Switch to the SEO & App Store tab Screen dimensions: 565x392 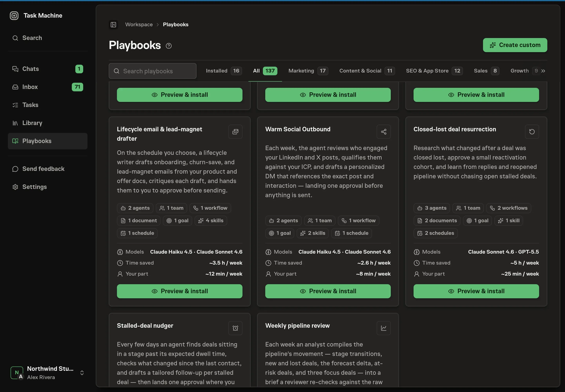click(x=435, y=71)
